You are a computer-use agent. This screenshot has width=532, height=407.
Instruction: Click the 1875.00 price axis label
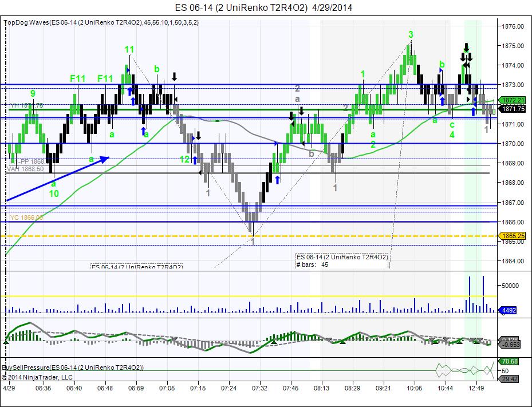pos(513,46)
